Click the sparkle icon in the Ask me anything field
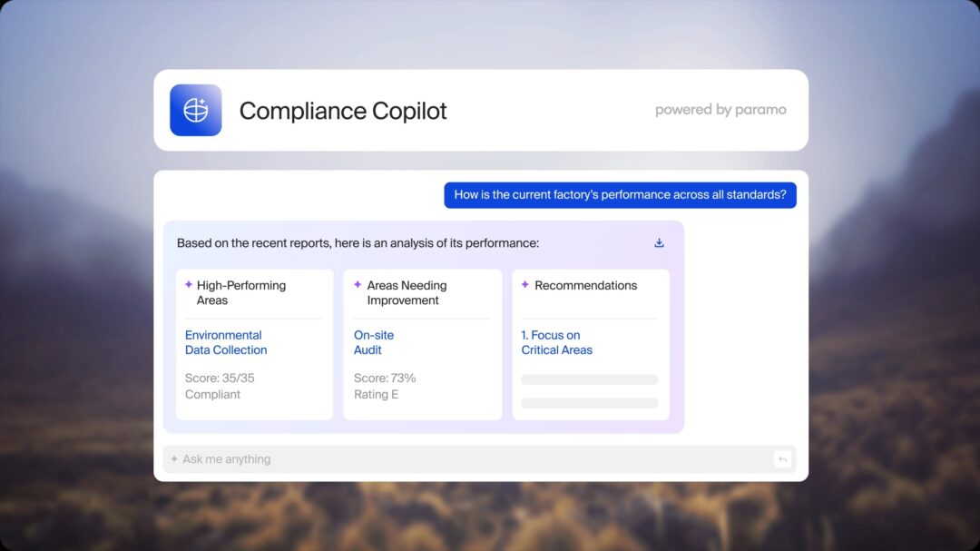The width and height of the screenshot is (980, 551). pos(174,459)
